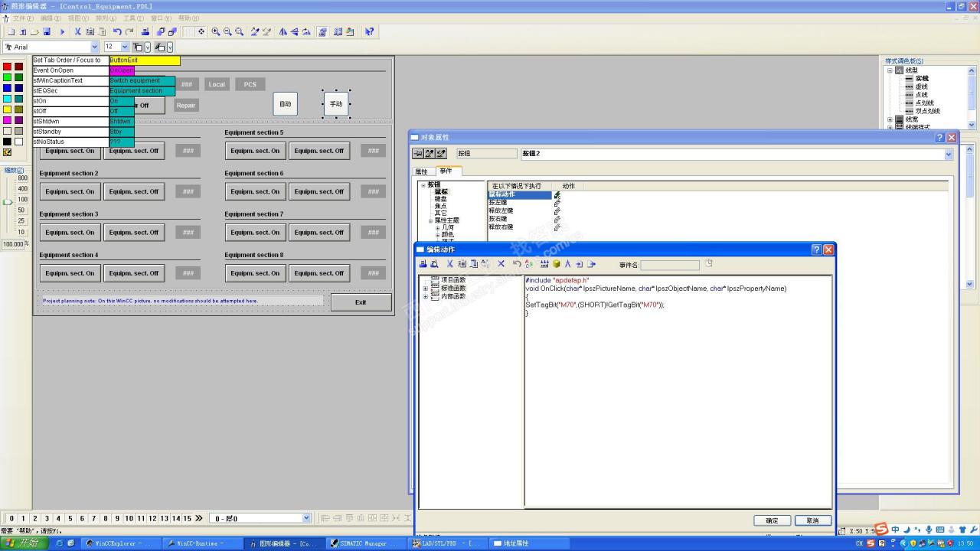
Task: Open the File menu
Action: click(22, 18)
